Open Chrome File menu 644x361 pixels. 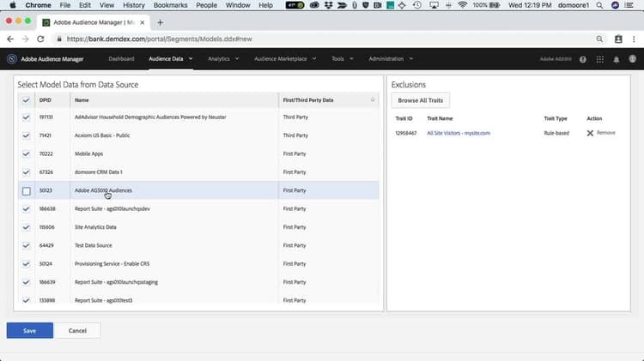[65, 5]
